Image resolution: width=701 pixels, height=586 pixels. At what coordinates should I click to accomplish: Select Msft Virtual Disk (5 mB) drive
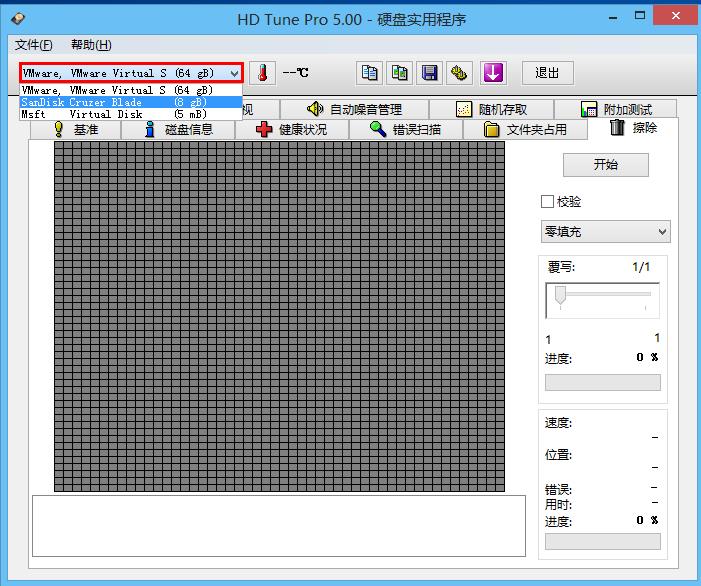tap(131, 114)
